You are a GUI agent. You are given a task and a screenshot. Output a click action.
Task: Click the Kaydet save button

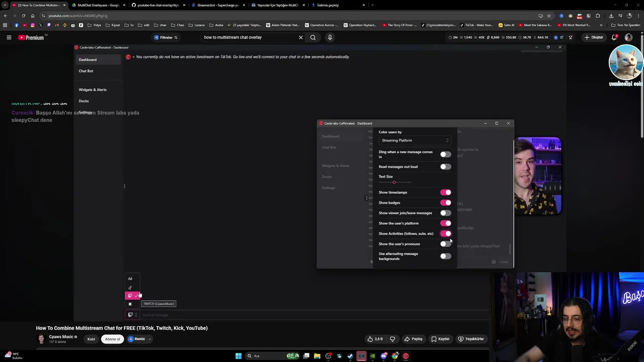440,339
